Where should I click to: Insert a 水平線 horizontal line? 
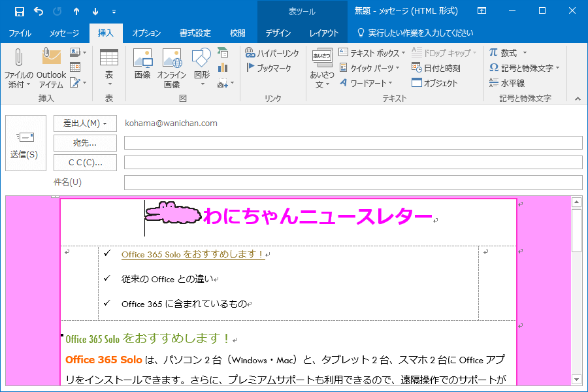tap(507, 83)
